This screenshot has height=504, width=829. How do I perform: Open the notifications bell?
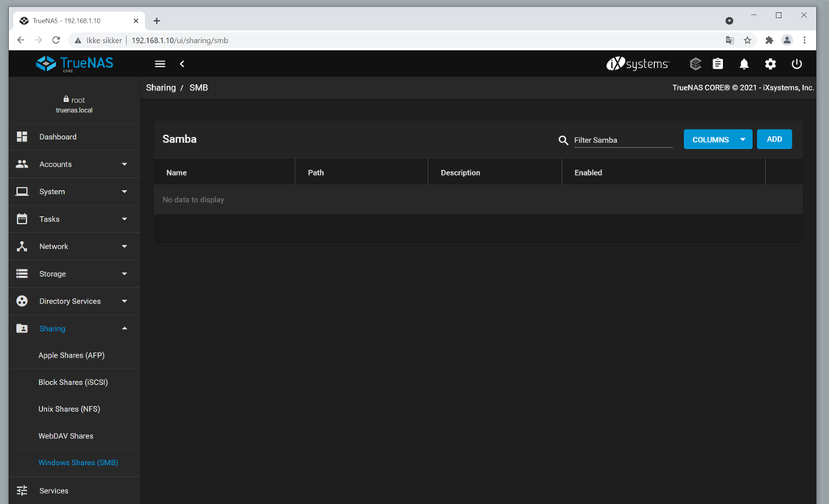tap(743, 64)
